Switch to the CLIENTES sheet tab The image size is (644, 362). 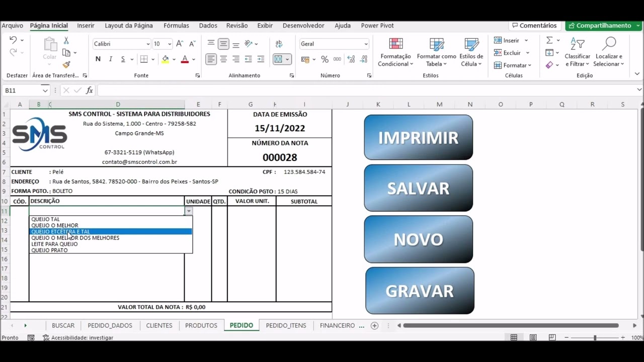pyautogui.click(x=159, y=326)
